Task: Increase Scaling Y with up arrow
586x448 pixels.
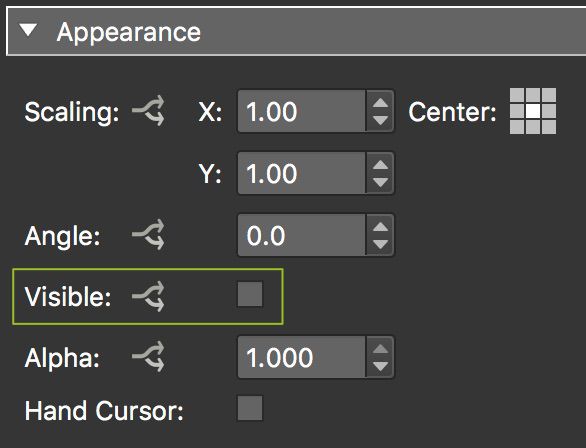Action: tap(380, 164)
